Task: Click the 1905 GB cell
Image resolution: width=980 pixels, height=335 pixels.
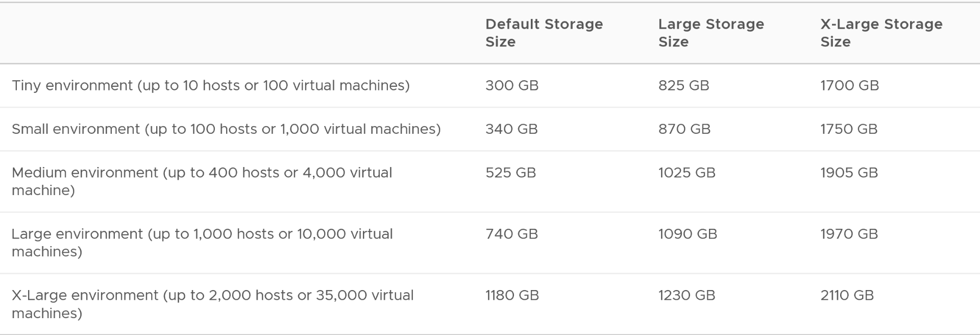Action: pyautogui.click(x=849, y=173)
